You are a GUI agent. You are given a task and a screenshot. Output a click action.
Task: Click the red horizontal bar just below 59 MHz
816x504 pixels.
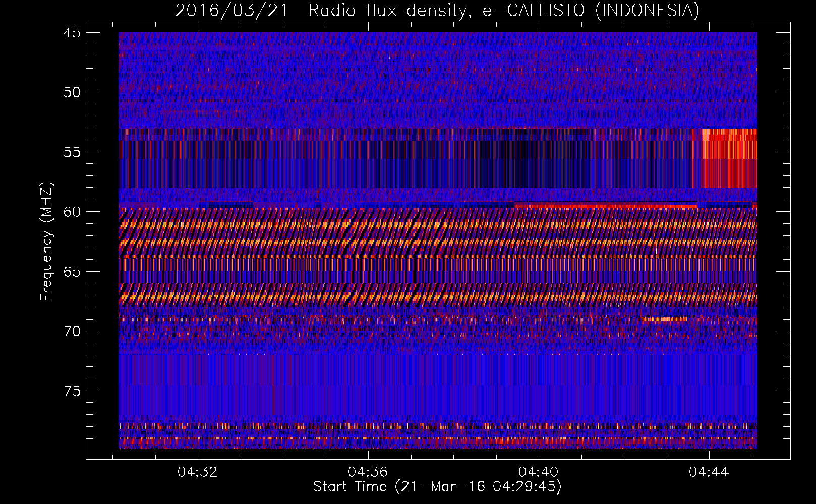(606, 205)
